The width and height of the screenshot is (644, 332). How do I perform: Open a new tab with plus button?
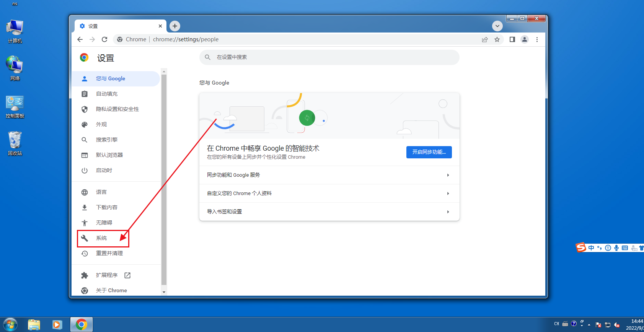pyautogui.click(x=175, y=26)
